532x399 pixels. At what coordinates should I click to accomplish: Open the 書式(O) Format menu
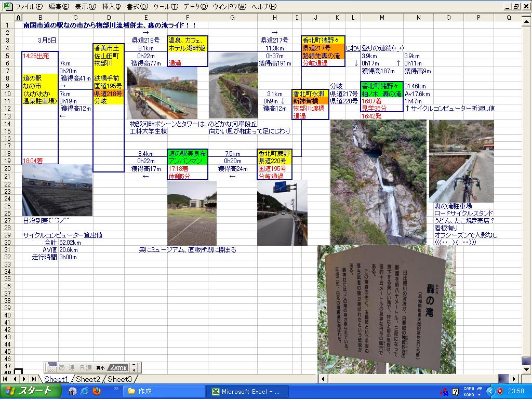point(137,7)
